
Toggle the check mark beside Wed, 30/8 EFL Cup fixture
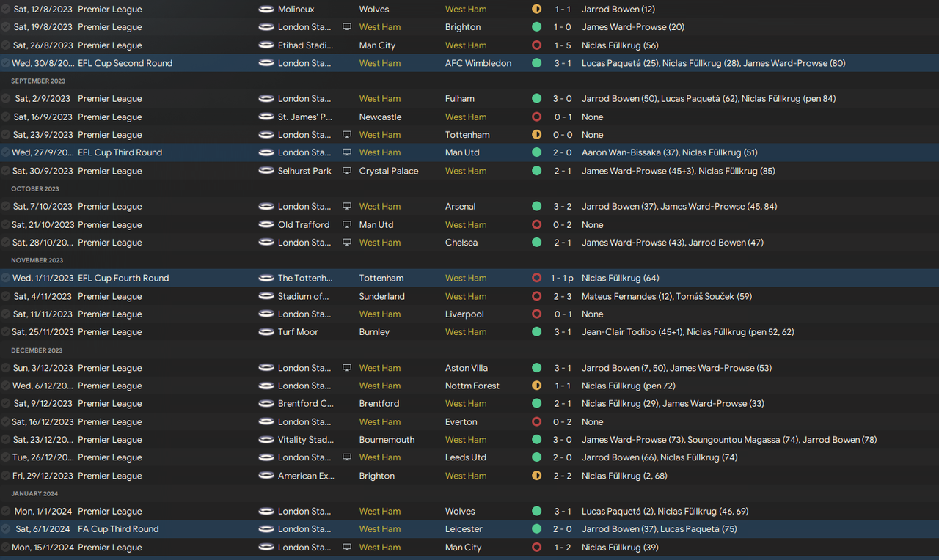(x=6, y=63)
